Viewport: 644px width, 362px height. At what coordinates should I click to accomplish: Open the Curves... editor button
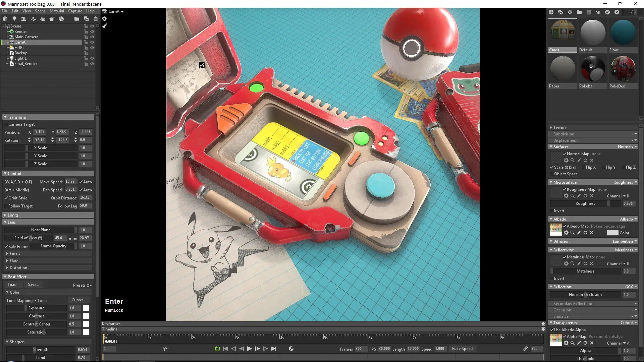coord(79,300)
